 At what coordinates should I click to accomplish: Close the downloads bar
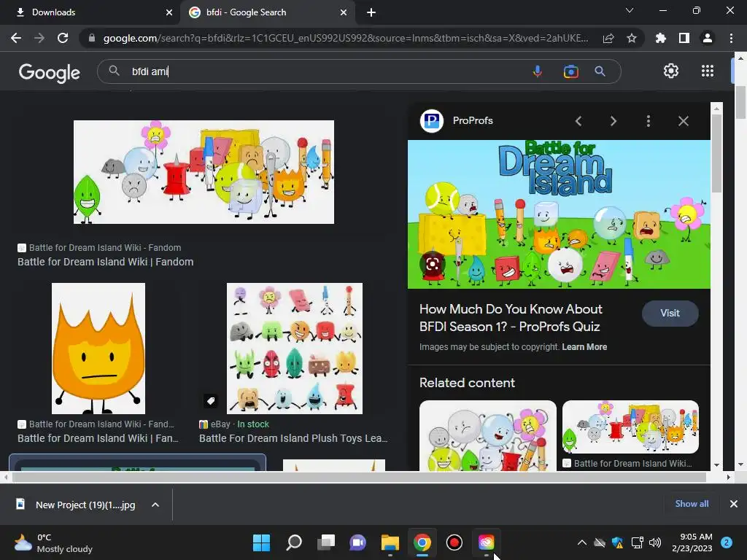tap(734, 503)
